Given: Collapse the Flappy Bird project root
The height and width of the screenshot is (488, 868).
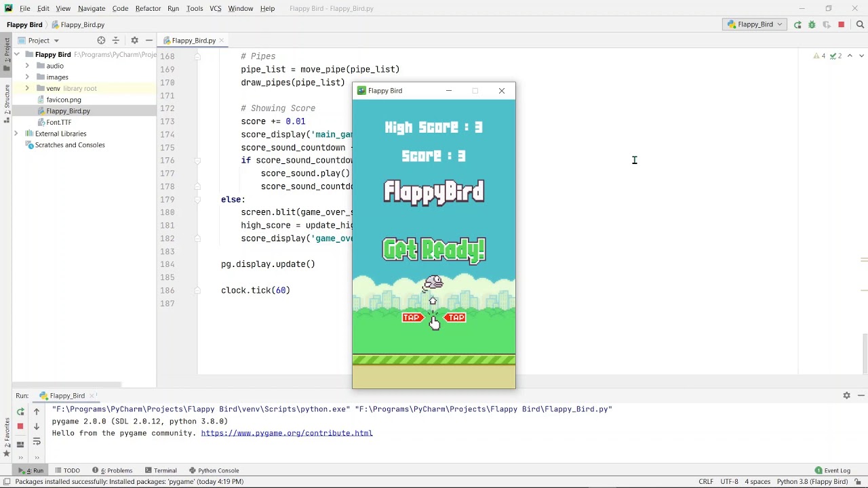Looking at the screenshot, I should pyautogui.click(x=16, y=54).
